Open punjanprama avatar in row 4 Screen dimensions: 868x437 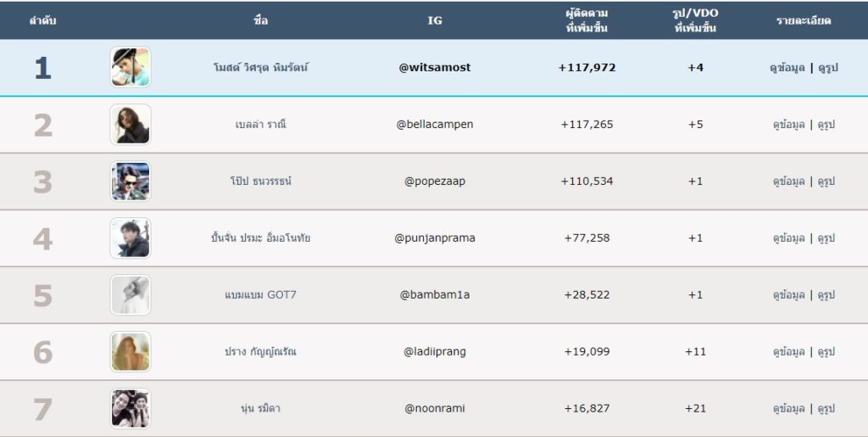click(x=130, y=238)
